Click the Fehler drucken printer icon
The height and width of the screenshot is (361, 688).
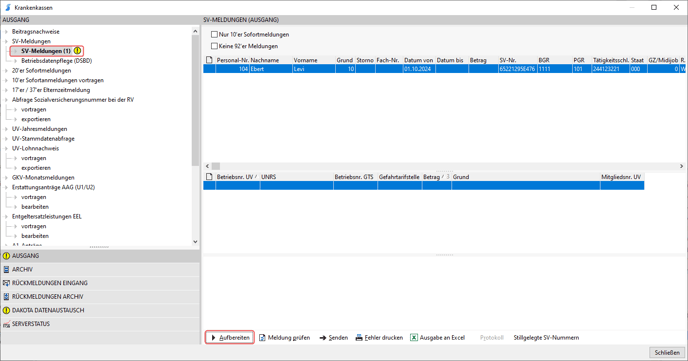coord(359,338)
